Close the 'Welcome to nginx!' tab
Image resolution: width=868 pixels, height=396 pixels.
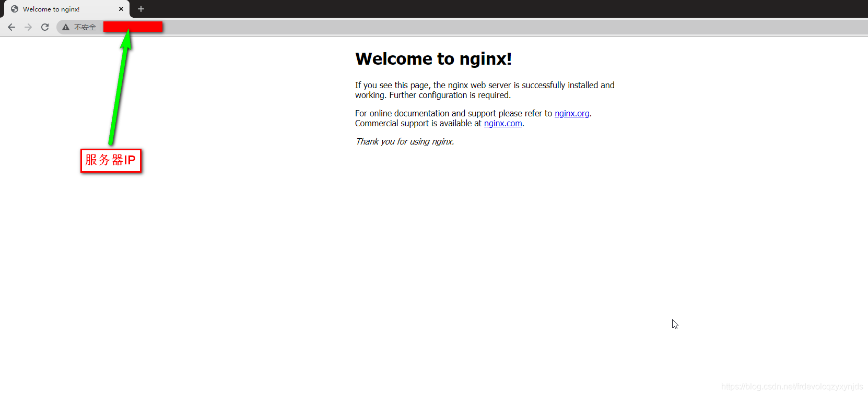click(x=121, y=9)
